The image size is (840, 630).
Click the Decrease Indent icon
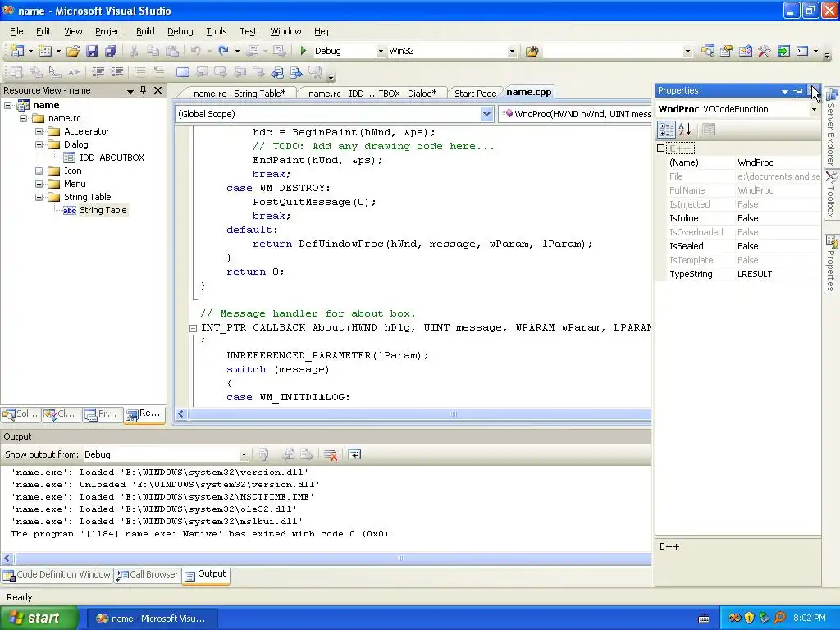[x=98, y=72]
